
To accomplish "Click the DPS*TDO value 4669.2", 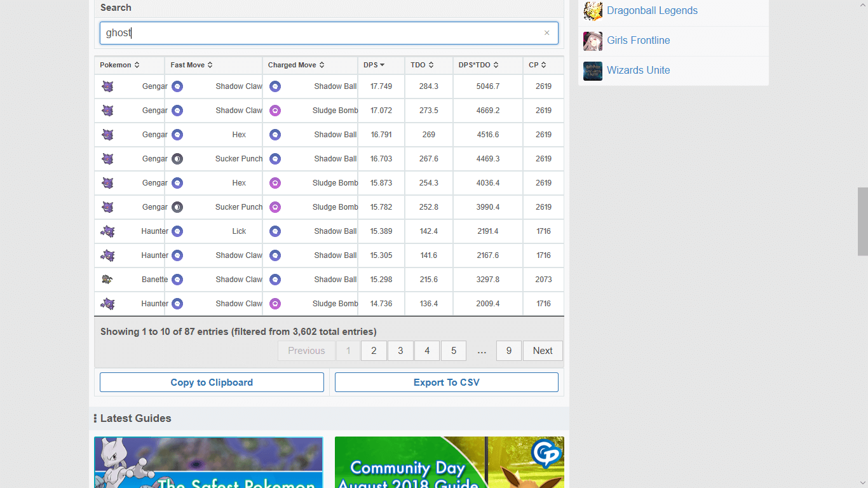I will [x=488, y=111].
